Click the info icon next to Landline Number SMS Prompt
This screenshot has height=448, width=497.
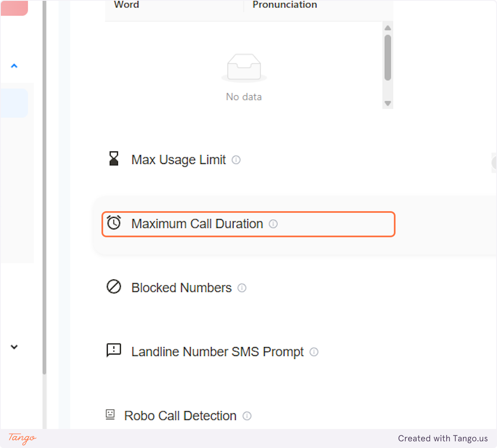(314, 352)
